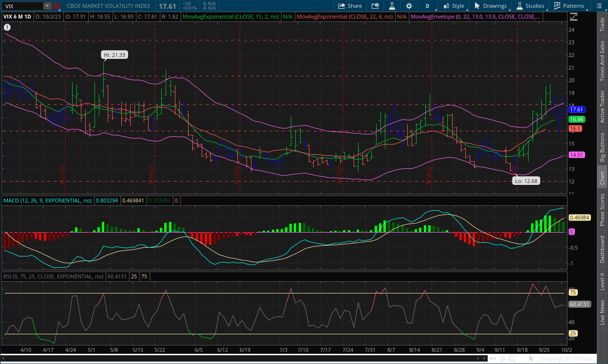The height and width of the screenshot is (364, 608).
Task: Click the product depth card icon beside Share
Action: coord(375,6)
